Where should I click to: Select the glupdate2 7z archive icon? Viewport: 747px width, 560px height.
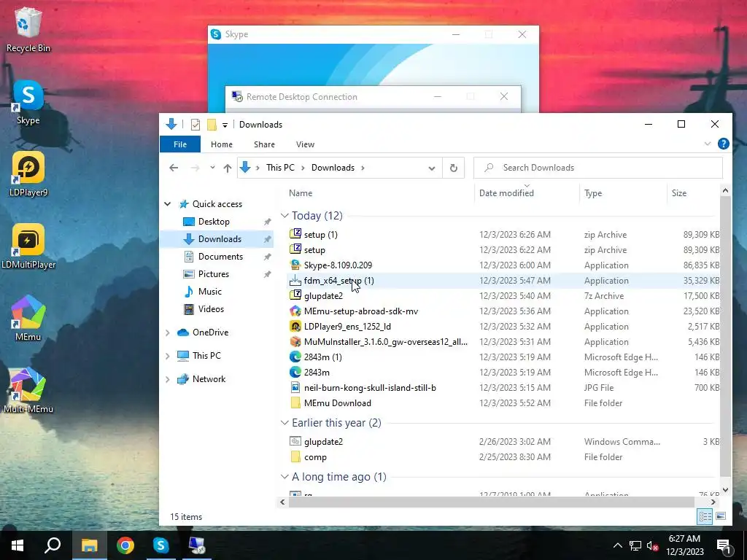(x=295, y=295)
